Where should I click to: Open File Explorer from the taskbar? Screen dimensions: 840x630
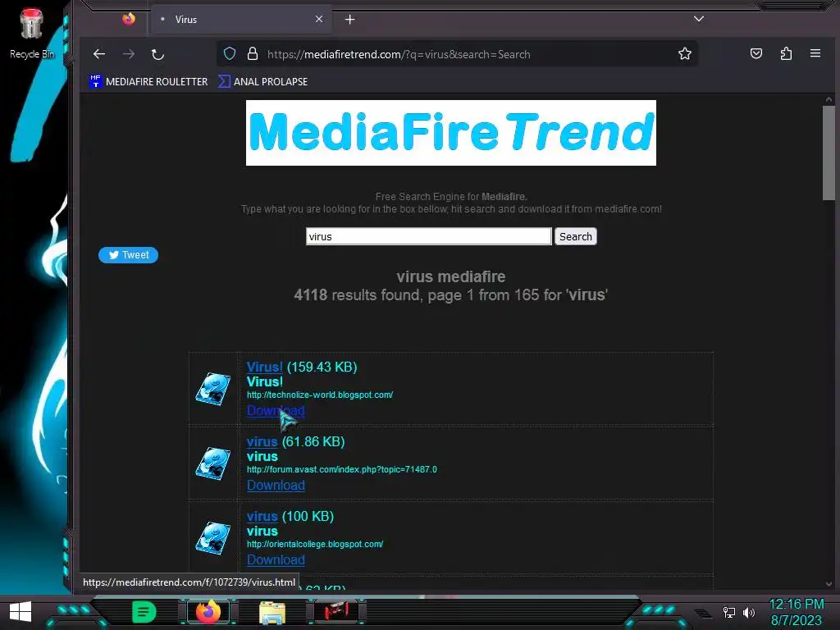coord(272,612)
